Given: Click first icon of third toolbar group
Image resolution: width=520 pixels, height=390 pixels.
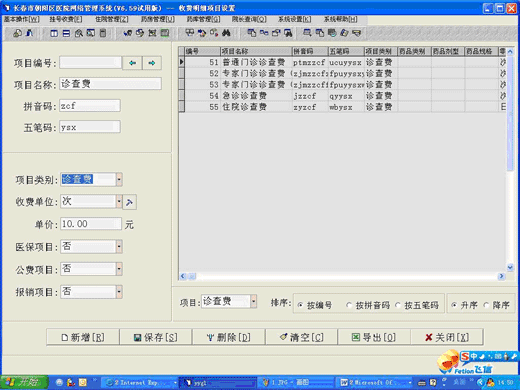Looking at the screenshot, I should tap(127, 33).
